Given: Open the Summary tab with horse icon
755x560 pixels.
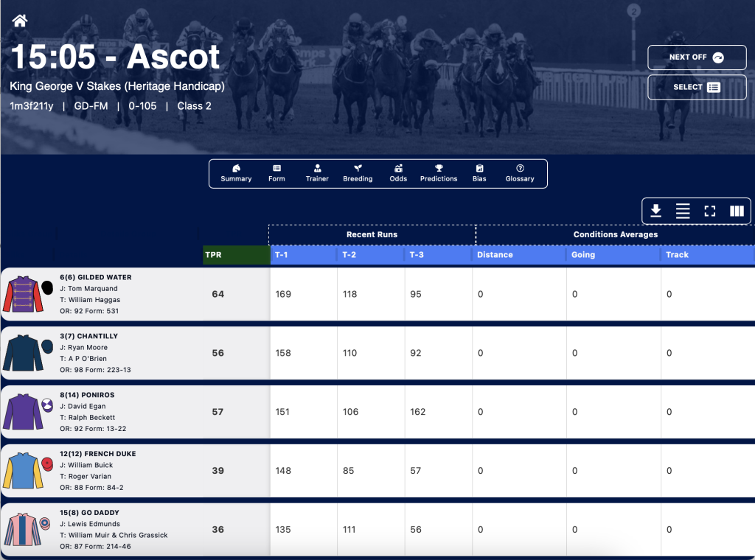Looking at the screenshot, I should coord(236,173).
